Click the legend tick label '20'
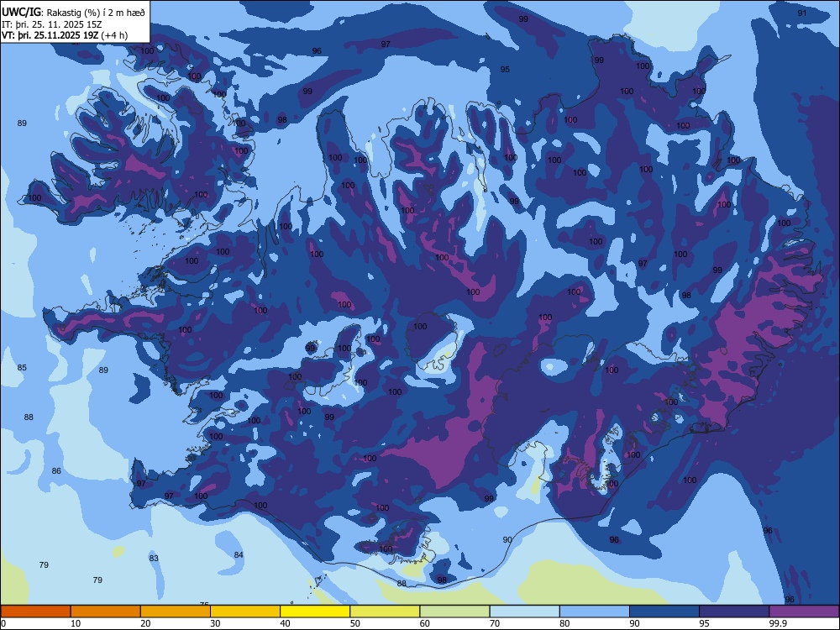840x630 pixels. pos(145,623)
